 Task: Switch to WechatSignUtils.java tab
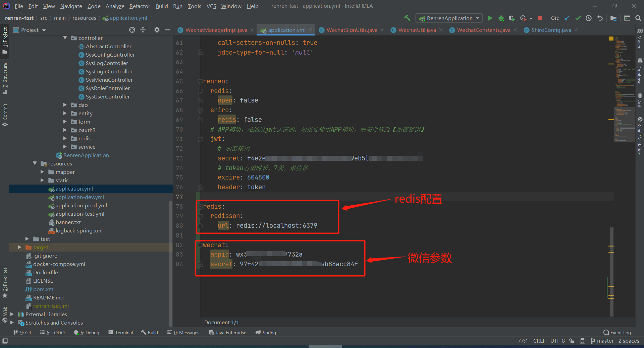[352, 30]
